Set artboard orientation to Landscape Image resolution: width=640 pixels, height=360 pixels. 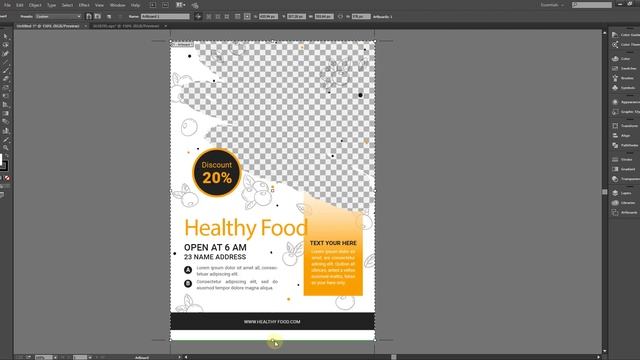point(98,17)
